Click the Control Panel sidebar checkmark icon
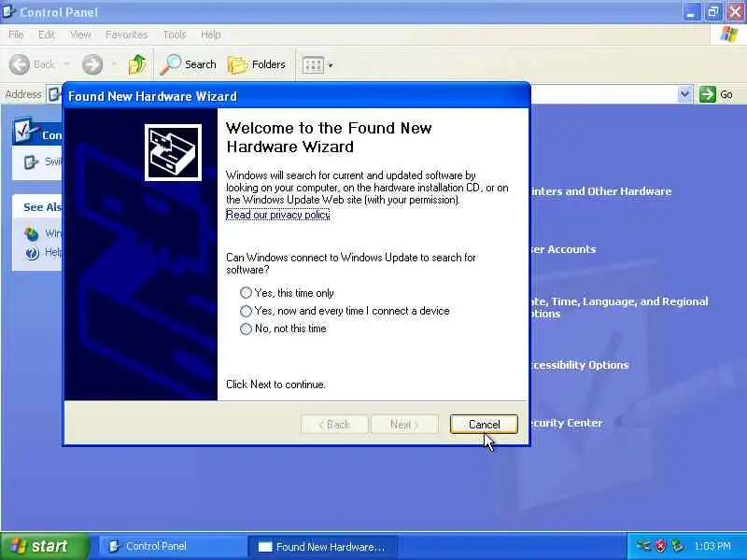Image resolution: width=747 pixels, height=560 pixels. click(26, 131)
